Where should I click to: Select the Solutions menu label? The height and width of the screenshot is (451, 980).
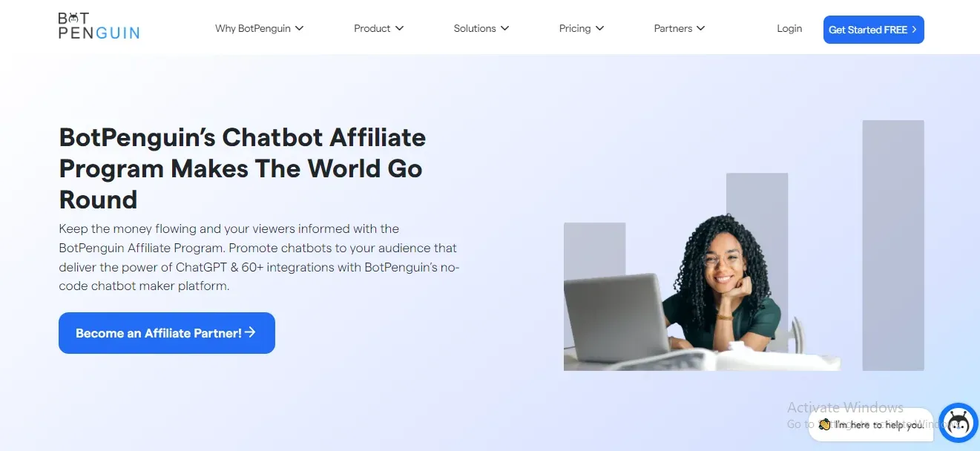click(x=475, y=29)
